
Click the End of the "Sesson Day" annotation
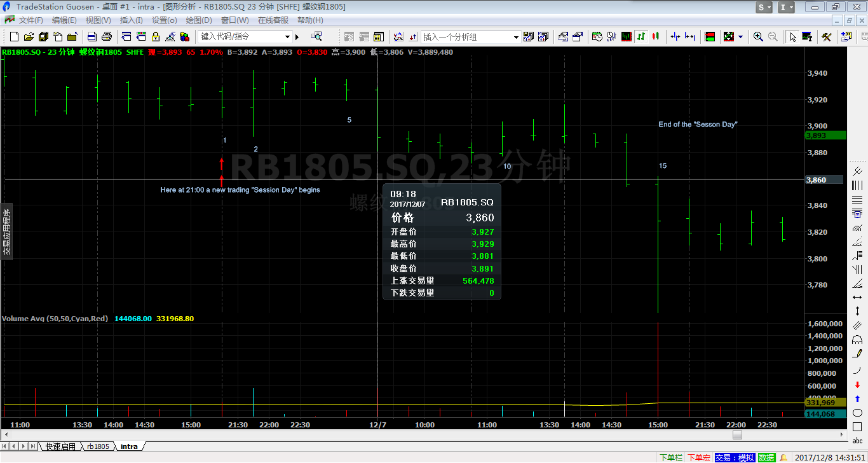pos(698,125)
